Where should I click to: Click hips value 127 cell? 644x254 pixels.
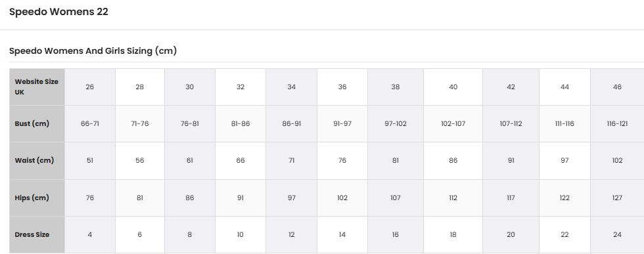click(x=617, y=198)
